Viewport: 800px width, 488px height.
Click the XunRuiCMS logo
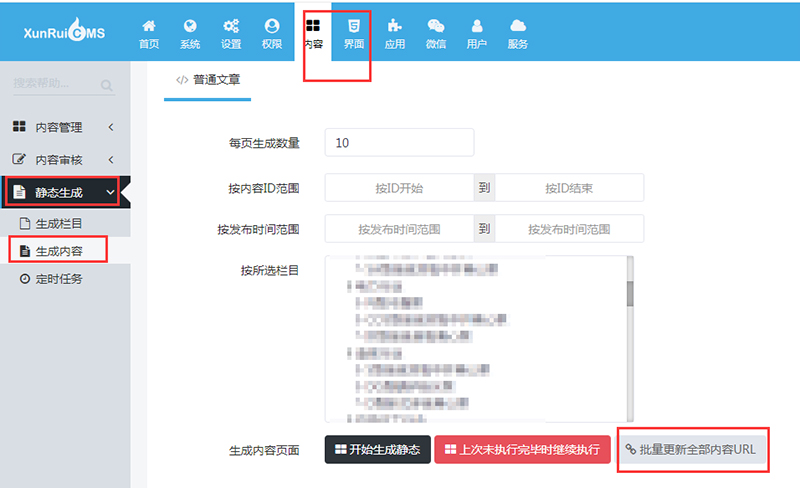(x=64, y=31)
